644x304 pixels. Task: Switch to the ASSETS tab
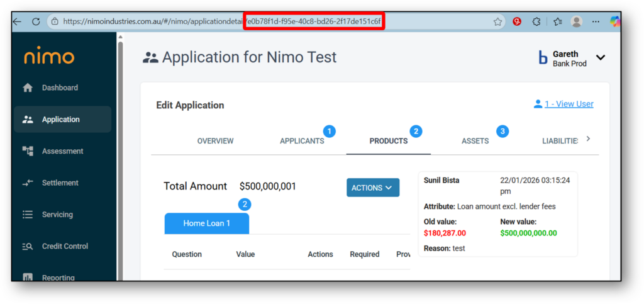[475, 141]
